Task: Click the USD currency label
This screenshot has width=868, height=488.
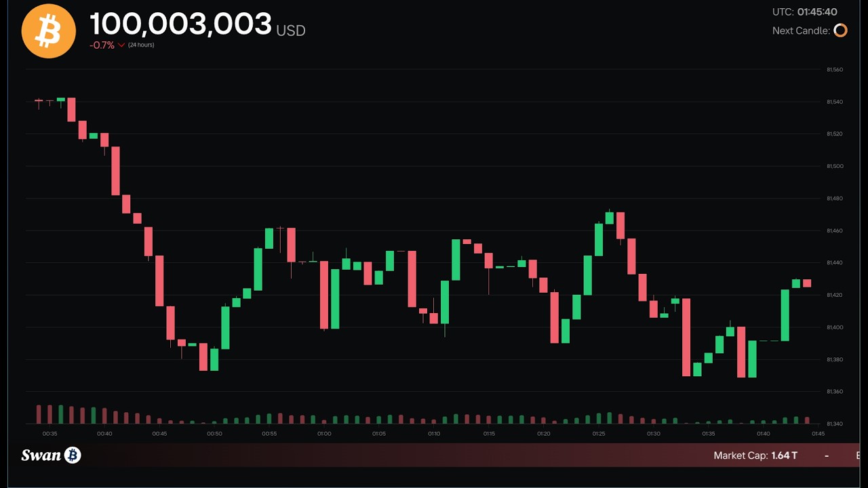Action: pyautogui.click(x=291, y=30)
